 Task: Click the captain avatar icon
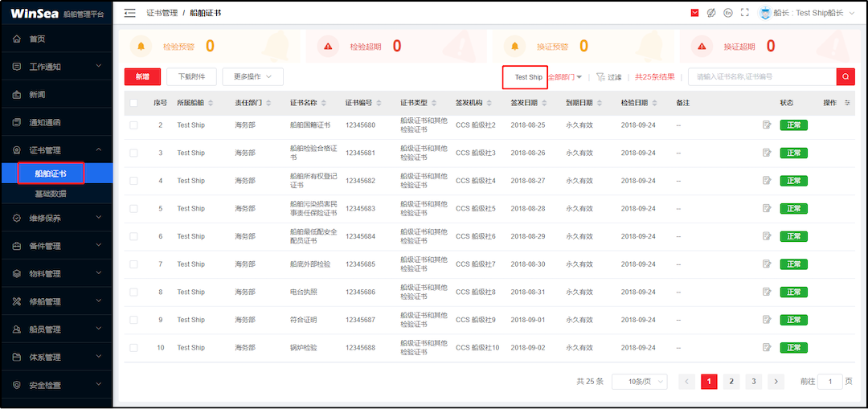click(x=765, y=13)
